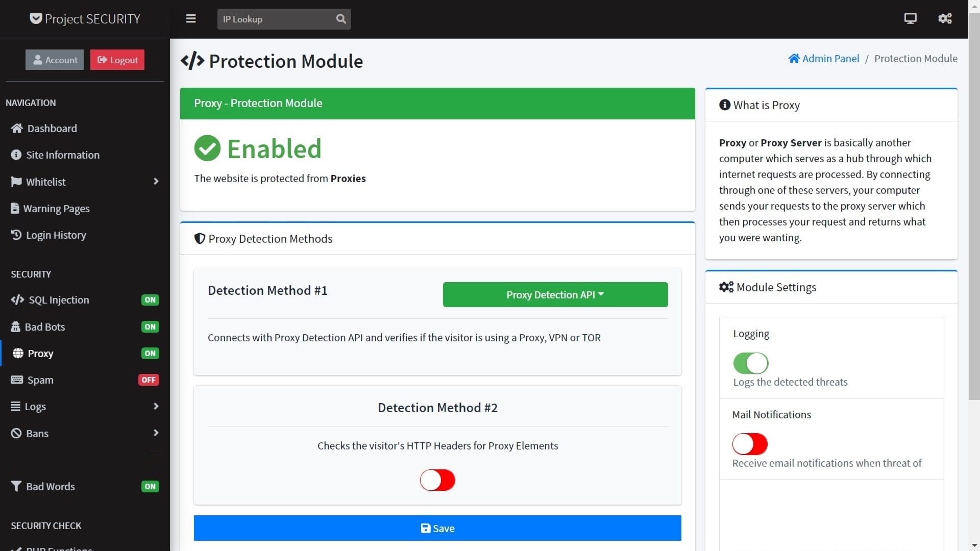Screen dimensions: 980x551
Task: Toggle the Detection Method #2 HTTP Headers switch
Action: click(437, 479)
